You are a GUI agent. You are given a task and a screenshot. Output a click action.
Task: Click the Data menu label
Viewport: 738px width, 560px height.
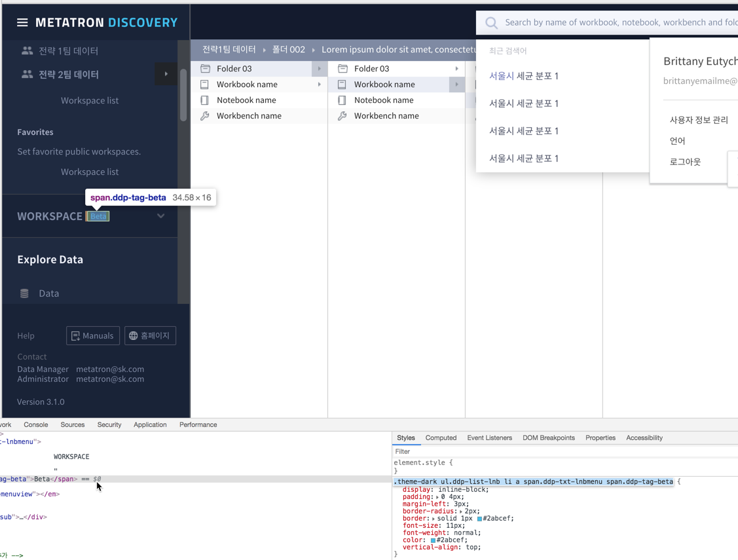pos(49,293)
